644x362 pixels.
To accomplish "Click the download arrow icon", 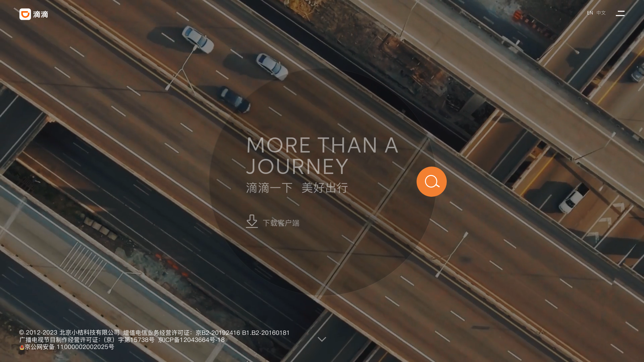I will click(x=252, y=221).
